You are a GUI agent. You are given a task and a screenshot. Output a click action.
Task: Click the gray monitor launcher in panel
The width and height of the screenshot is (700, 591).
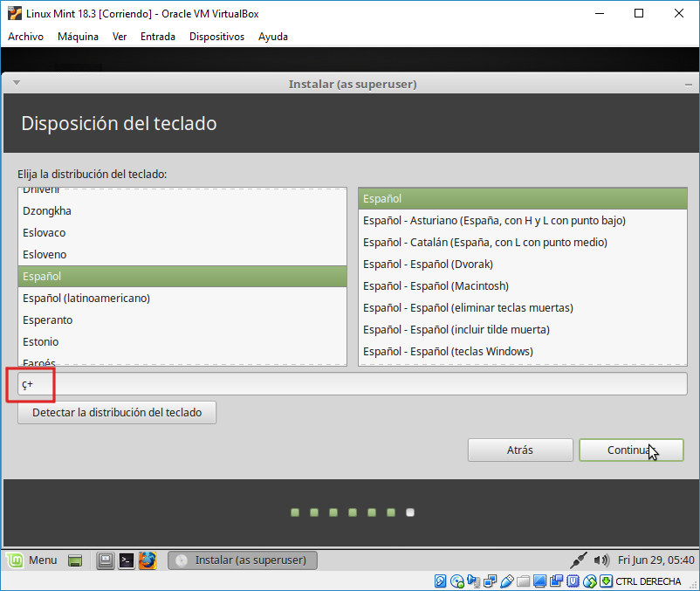click(106, 560)
